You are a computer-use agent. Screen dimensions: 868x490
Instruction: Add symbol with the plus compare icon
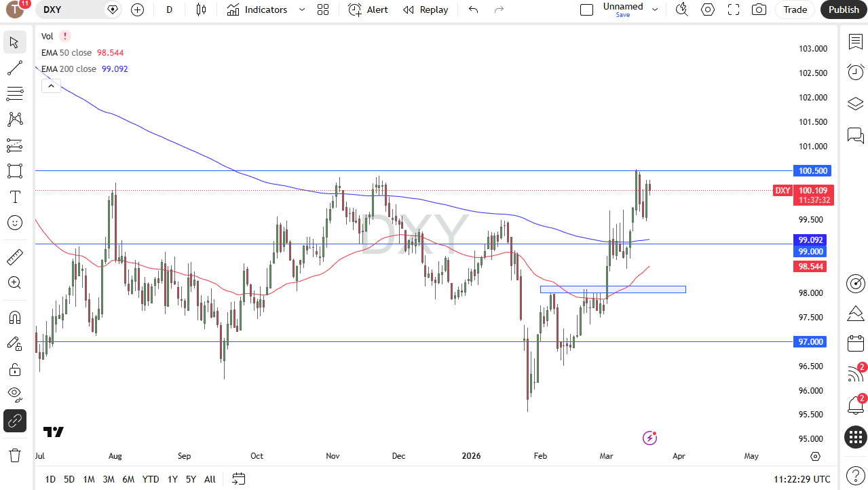(x=138, y=10)
